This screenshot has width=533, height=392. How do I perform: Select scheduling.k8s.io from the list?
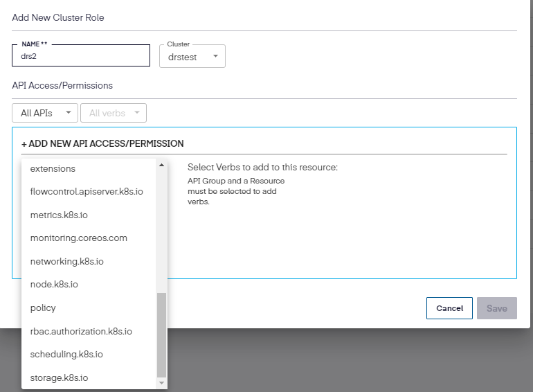tap(66, 354)
